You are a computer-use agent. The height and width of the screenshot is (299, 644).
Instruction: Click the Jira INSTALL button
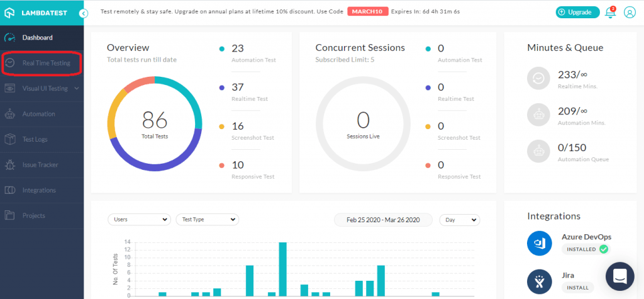(577, 287)
